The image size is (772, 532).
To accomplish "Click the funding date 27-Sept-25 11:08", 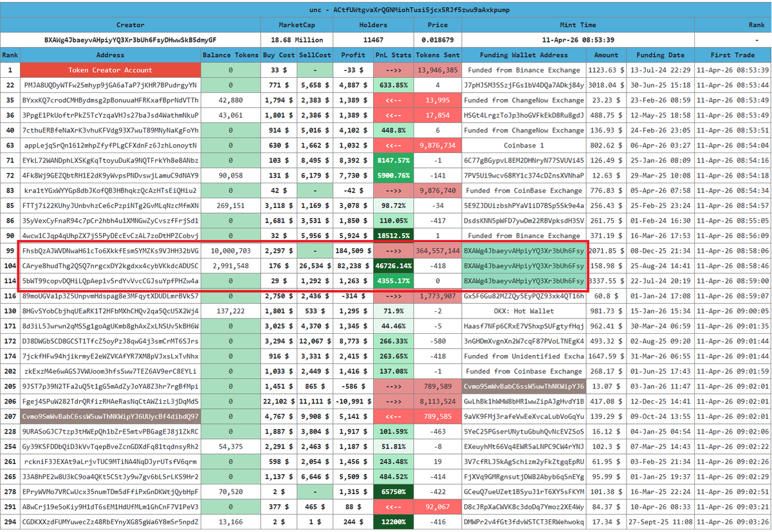I will (661, 522).
